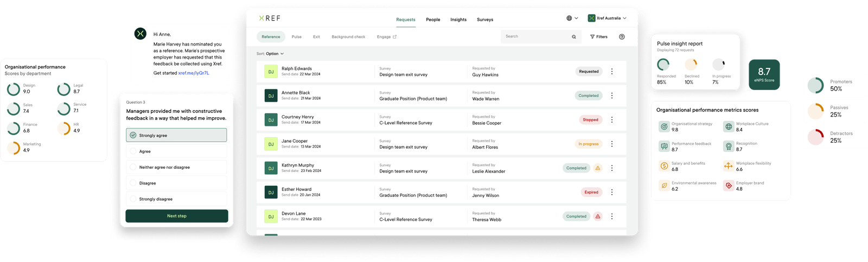Viewport: 868px width, 262px height.
Task: Click warning triangle on Kathryn Murphy row
Action: (598, 168)
